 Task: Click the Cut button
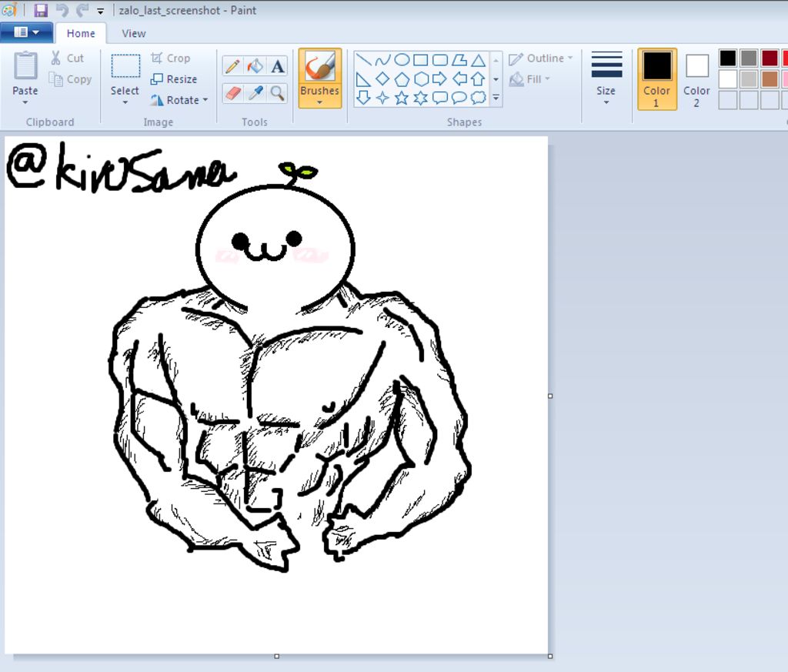pos(68,59)
